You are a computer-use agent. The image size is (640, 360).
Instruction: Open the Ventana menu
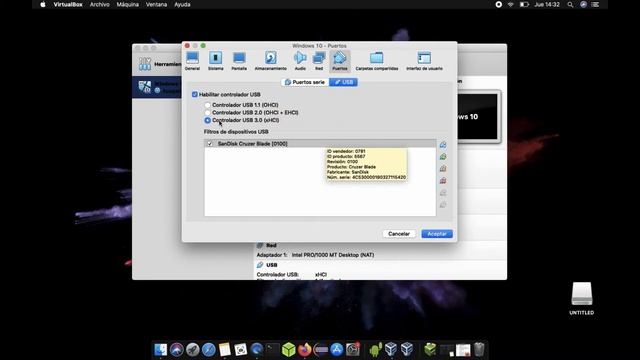pos(156,4)
